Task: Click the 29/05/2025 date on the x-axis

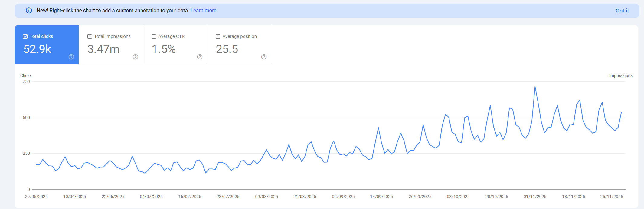Action: [x=36, y=197]
